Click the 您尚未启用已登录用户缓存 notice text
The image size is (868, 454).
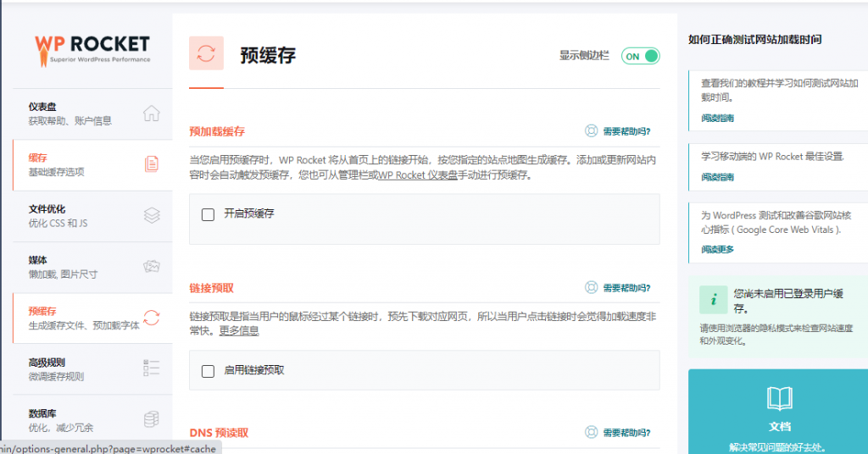click(x=789, y=301)
